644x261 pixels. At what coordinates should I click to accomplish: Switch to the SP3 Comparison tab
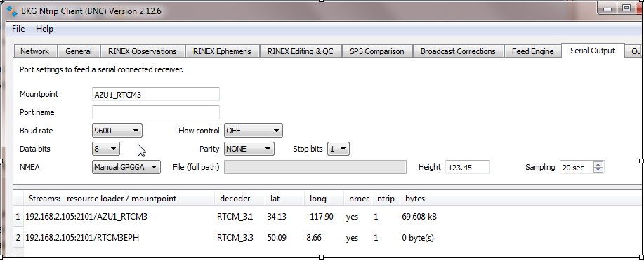[x=376, y=51]
